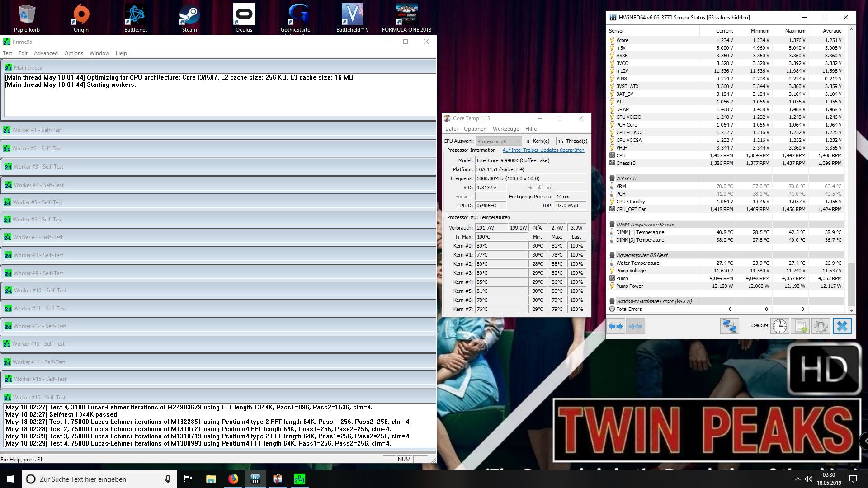Select the Total Errors sensor row
Screen dimensions: 868x488
point(726,309)
